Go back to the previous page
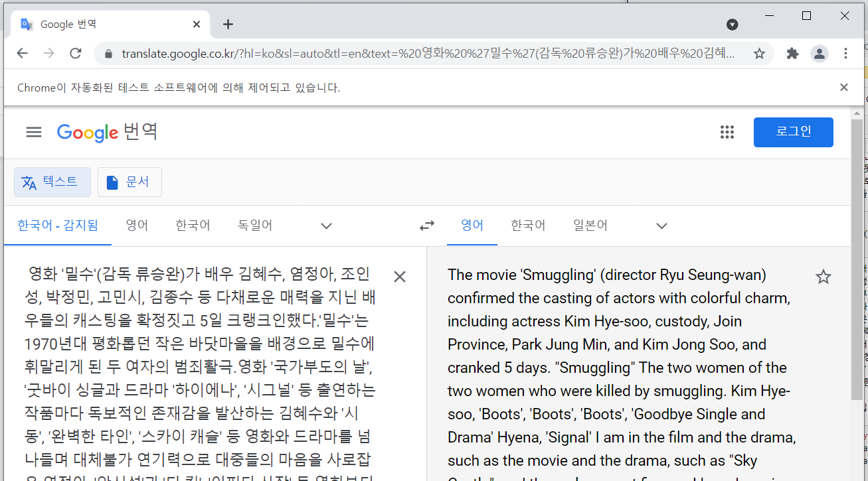Viewport: 868px width, 481px height. click(23, 54)
